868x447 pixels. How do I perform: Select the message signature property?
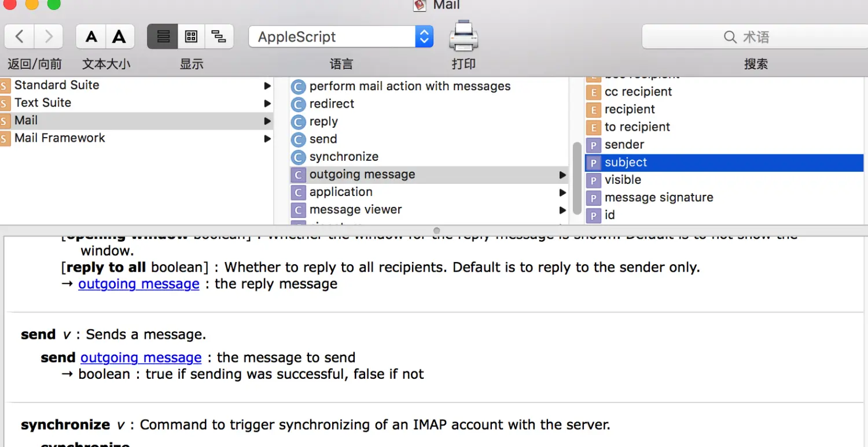pyautogui.click(x=724, y=198)
